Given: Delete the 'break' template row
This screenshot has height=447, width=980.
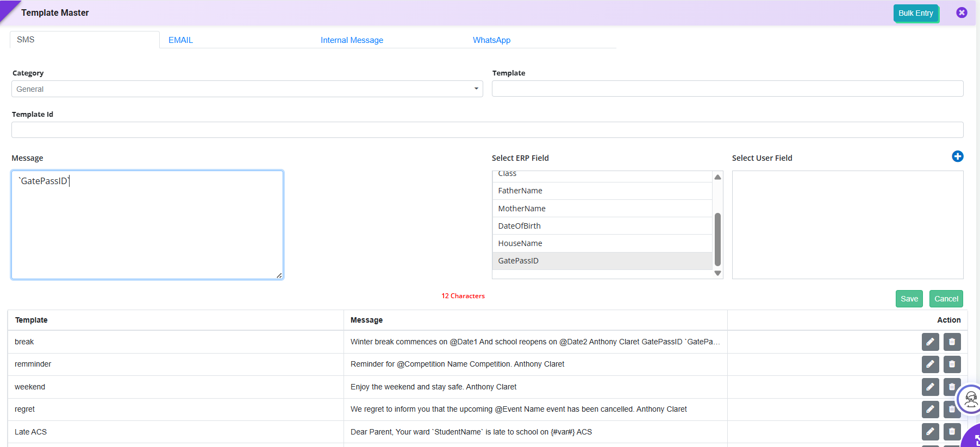Looking at the screenshot, I should click(x=952, y=342).
